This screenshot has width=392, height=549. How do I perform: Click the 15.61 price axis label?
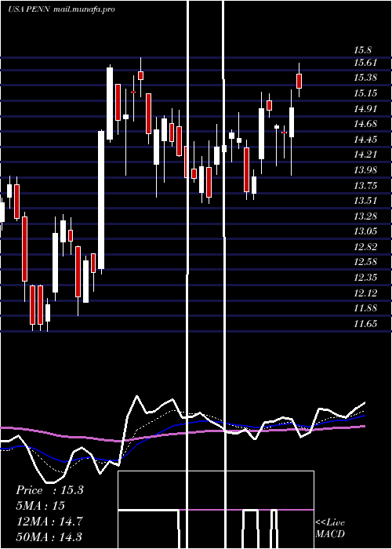[x=365, y=63]
